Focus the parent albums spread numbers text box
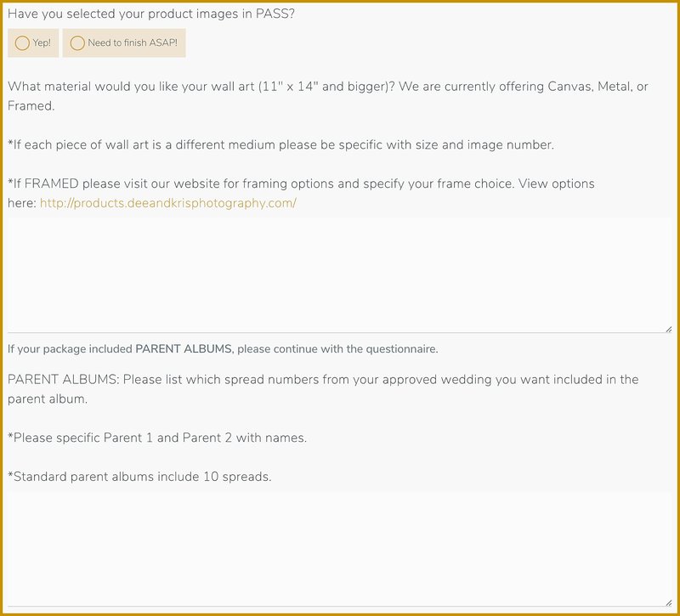 [340, 548]
